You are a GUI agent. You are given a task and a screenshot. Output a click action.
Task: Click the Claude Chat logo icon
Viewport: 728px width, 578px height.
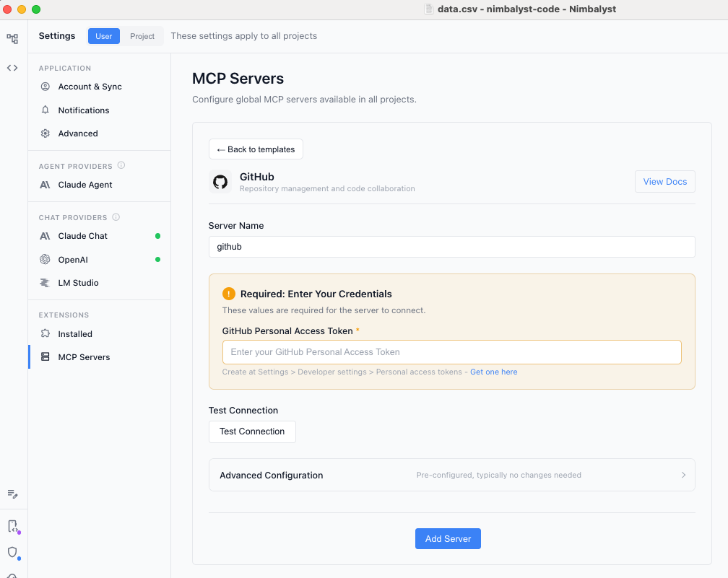(x=45, y=236)
